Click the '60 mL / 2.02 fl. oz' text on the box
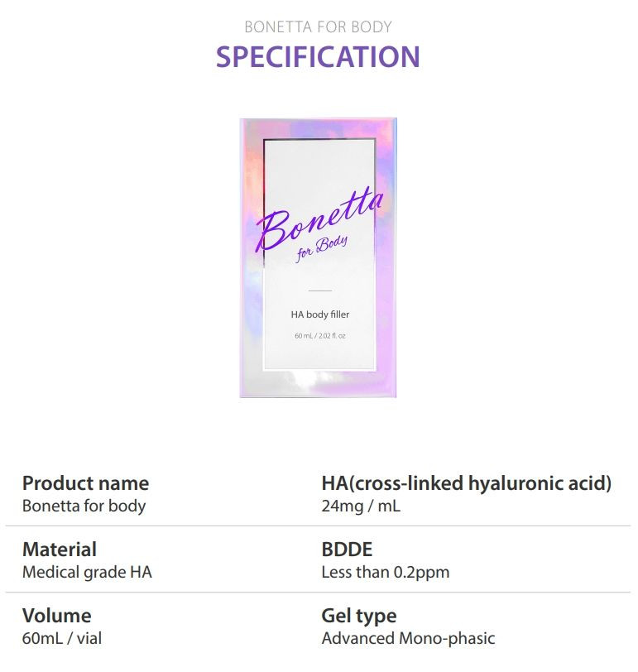638x672 pixels. (x=320, y=335)
